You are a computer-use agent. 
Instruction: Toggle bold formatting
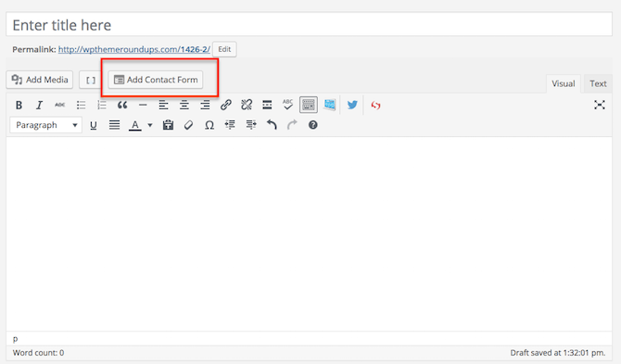click(x=19, y=106)
